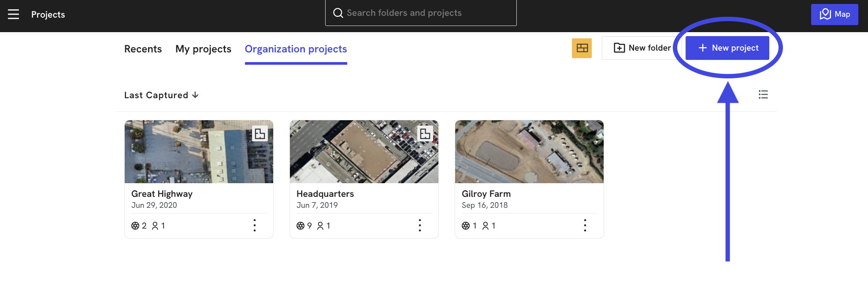Click captures count icon on Great Highway

click(x=135, y=226)
